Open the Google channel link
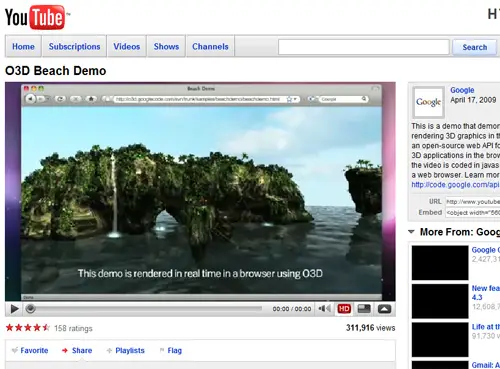This screenshot has width=500, height=369. point(462,90)
